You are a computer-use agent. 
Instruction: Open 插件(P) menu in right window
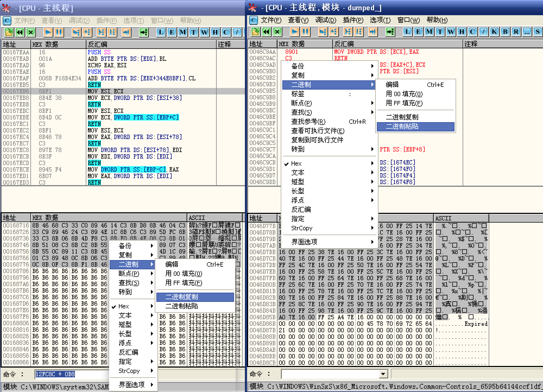(353, 20)
